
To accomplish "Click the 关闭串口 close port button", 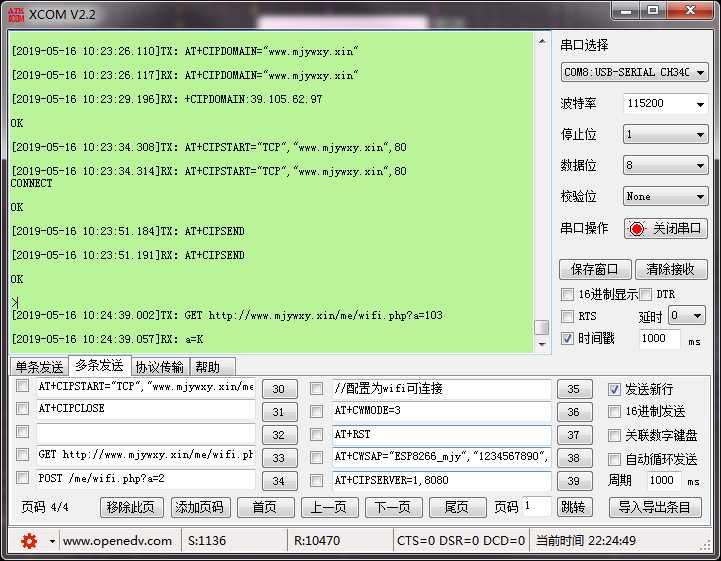I will [x=665, y=229].
